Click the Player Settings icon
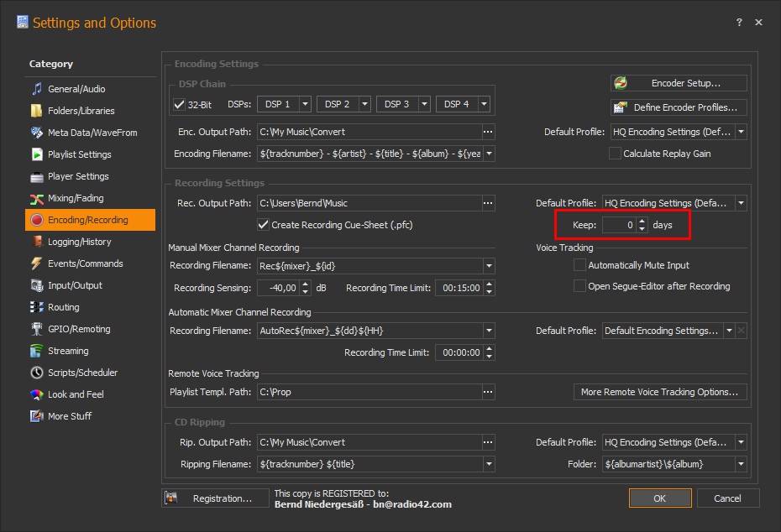 (x=37, y=177)
